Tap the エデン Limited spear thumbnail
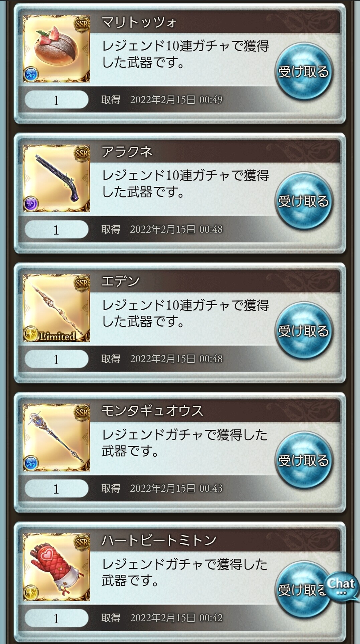The height and width of the screenshot is (644, 360). [x=56, y=308]
